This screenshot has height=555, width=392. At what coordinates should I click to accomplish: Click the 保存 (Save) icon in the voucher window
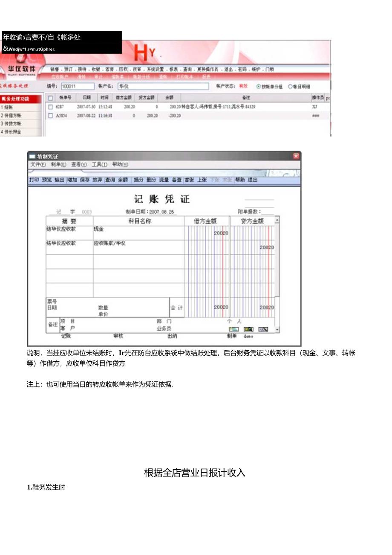(83, 180)
